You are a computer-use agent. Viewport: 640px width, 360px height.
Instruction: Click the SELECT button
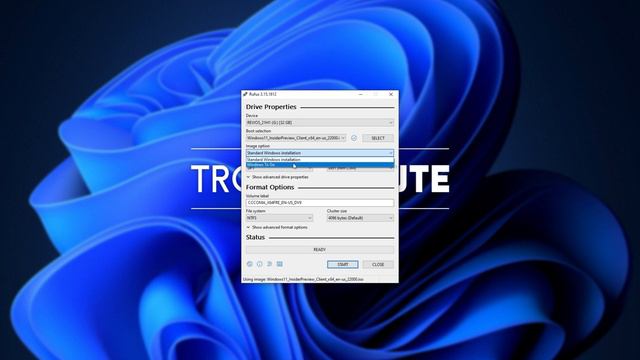click(378, 138)
